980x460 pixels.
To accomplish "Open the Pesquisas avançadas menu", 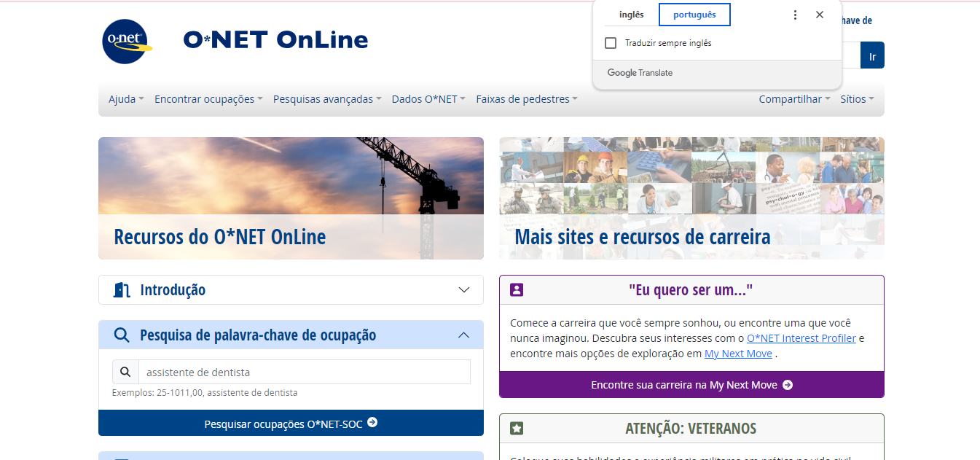I will pyautogui.click(x=327, y=99).
